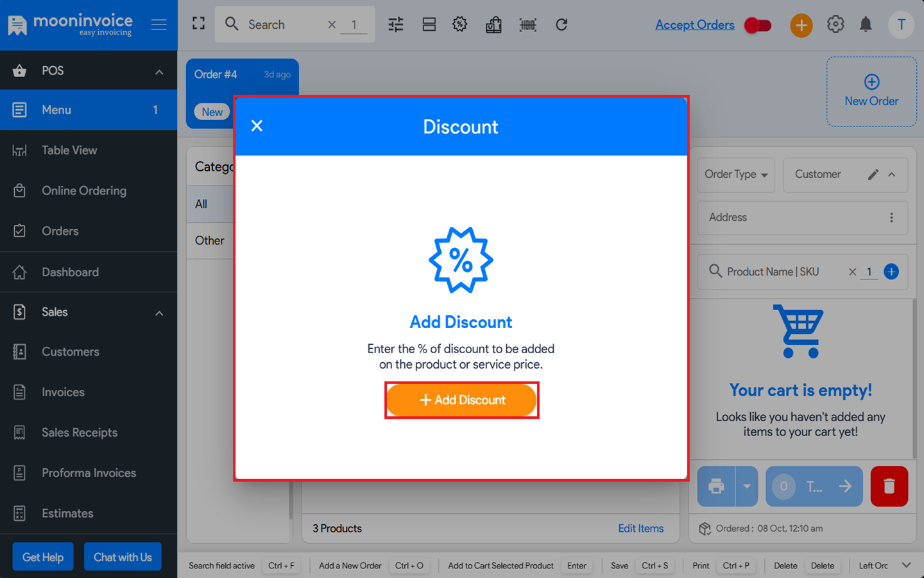Click the Accept Orders link
The image size is (924, 578).
pos(694,25)
